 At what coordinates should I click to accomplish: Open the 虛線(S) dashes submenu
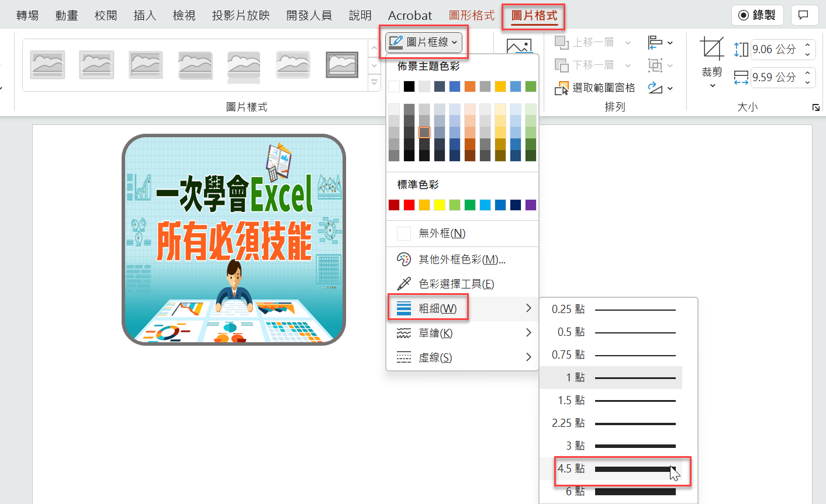tap(462, 357)
